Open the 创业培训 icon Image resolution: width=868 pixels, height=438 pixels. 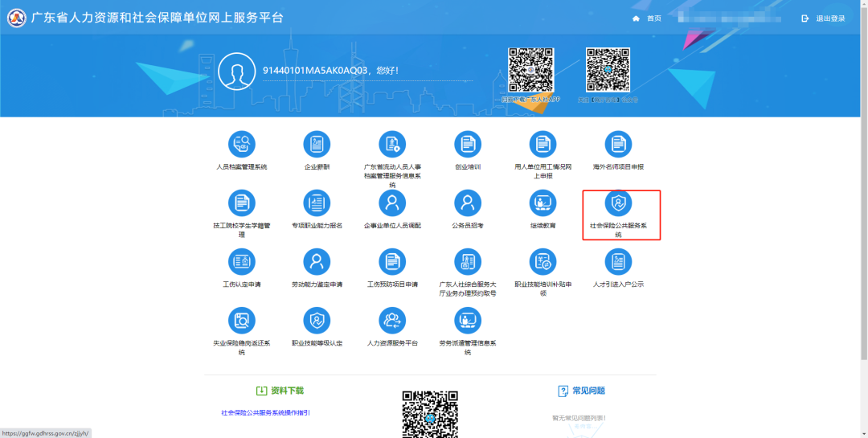click(x=468, y=145)
